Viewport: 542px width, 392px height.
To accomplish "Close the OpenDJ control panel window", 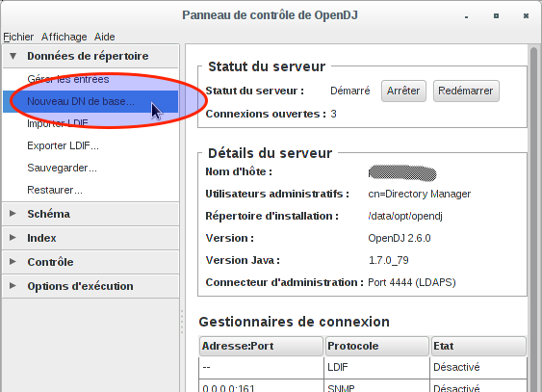I will 526,16.
